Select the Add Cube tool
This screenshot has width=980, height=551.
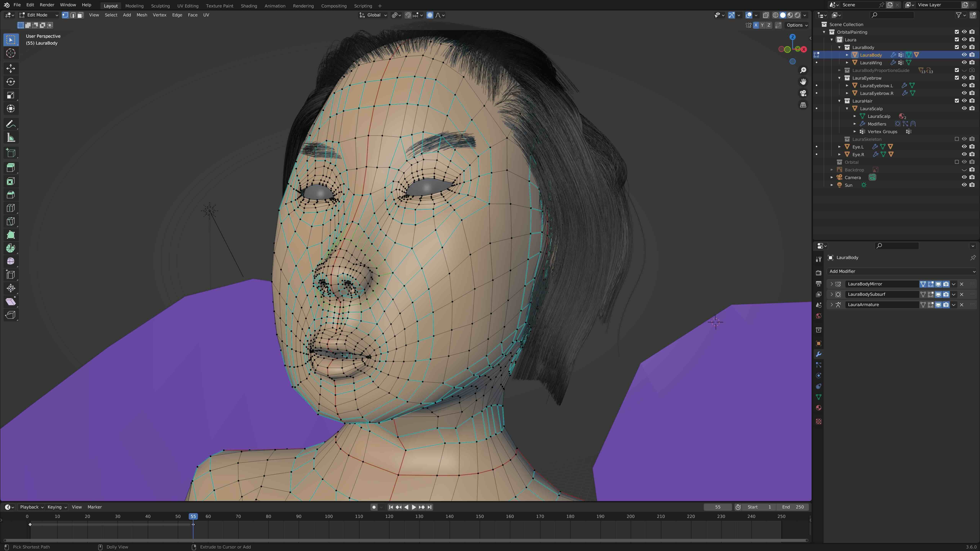[x=11, y=153]
